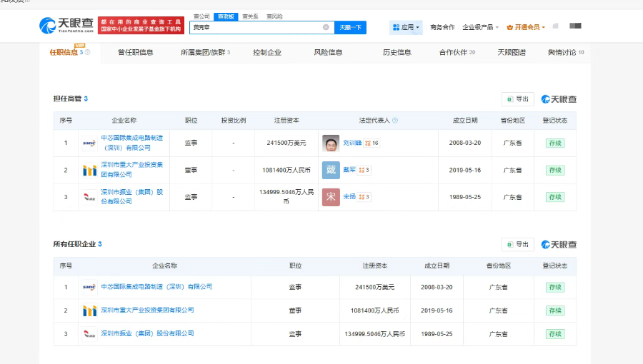This screenshot has height=364, width=643.
Task: Click the 商务合作 link
Action: [442, 27]
